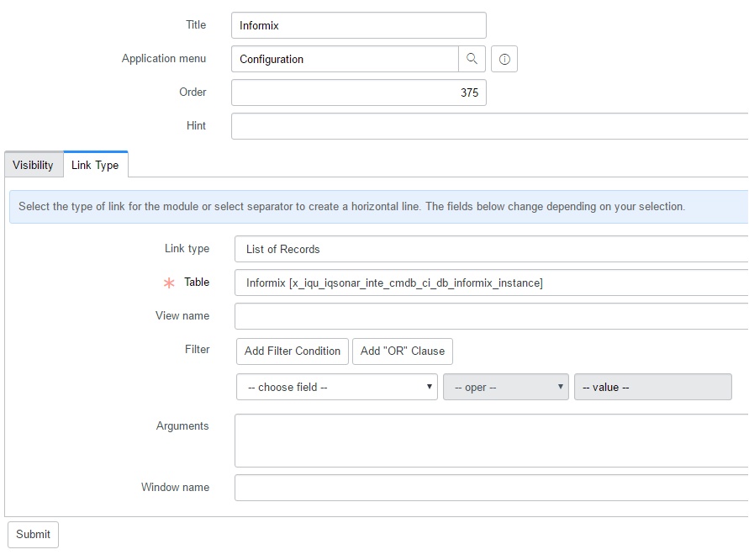The height and width of the screenshot is (560, 749).
Task: Click the Application menu lookup magnifier icon
Action: coord(472,59)
